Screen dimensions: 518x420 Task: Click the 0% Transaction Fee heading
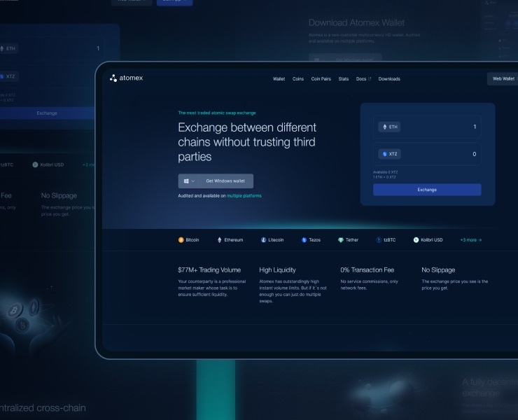click(367, 270)
